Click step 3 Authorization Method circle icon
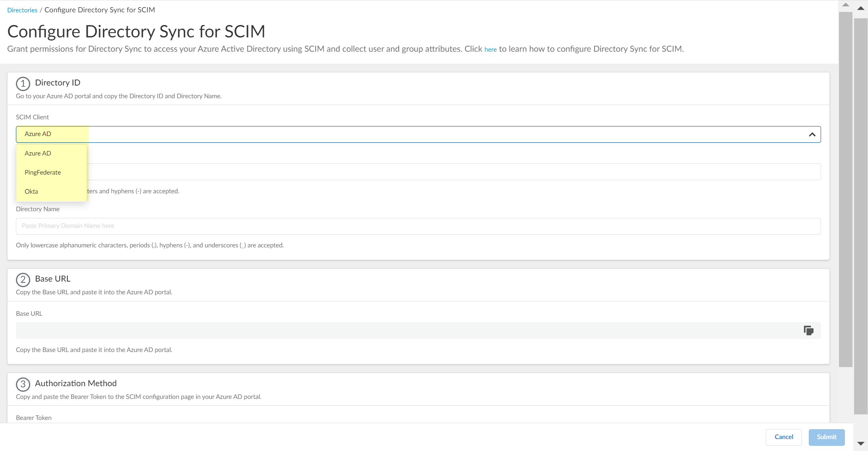This screenshot has width=868, height=451. pos(23,384)
